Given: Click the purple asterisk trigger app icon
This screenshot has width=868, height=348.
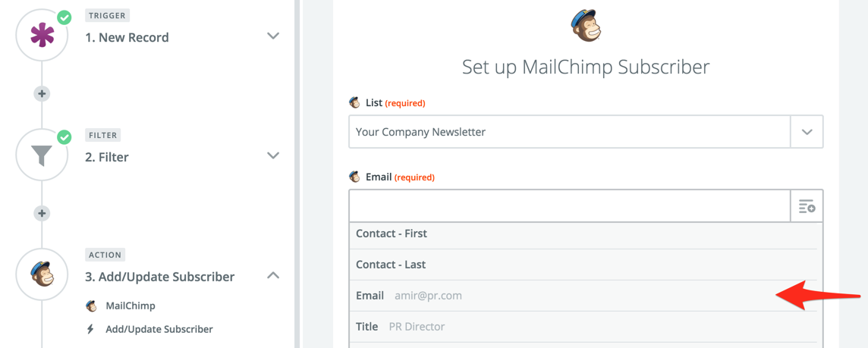Looking at the screenshot, I should click(x=42, y=36).
